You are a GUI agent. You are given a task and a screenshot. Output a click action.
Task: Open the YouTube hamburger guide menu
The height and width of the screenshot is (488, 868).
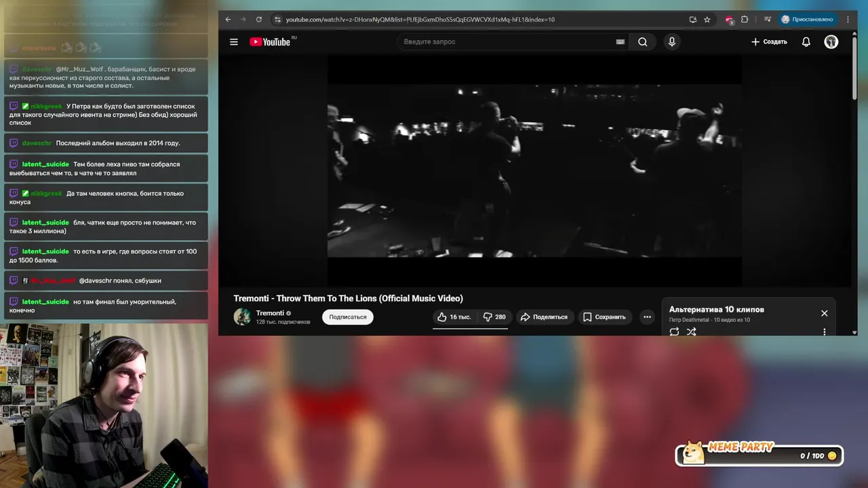click(234, 42)
